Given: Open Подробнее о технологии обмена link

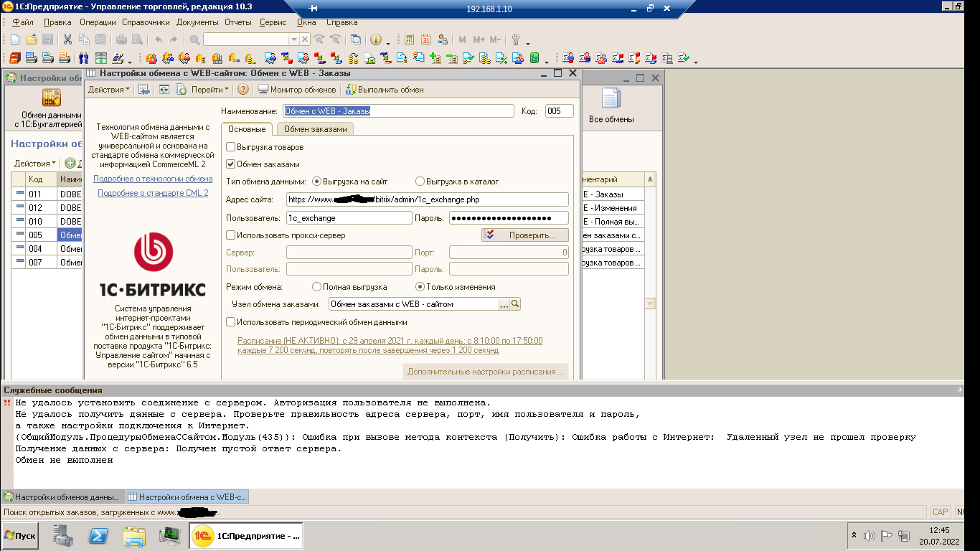Looking at the screenshot, I should point(153,179).
